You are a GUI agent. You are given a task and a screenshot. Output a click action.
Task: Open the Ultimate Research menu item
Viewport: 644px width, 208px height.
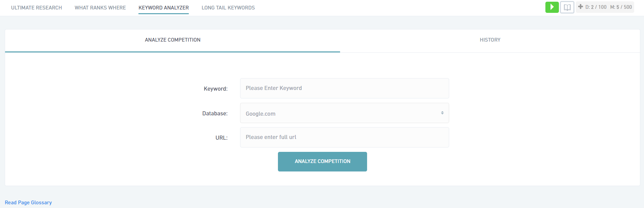pos(36,8)
